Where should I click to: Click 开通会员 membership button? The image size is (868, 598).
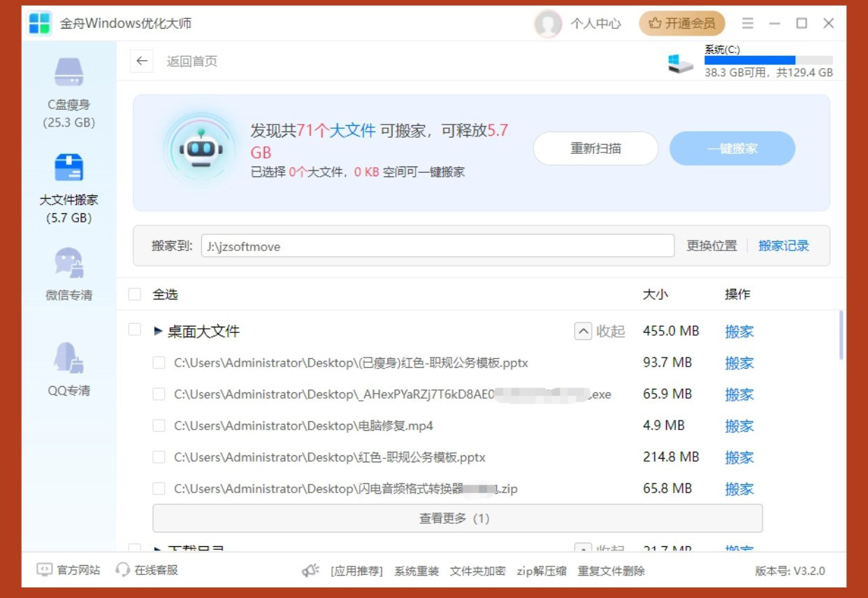point(682,23)
